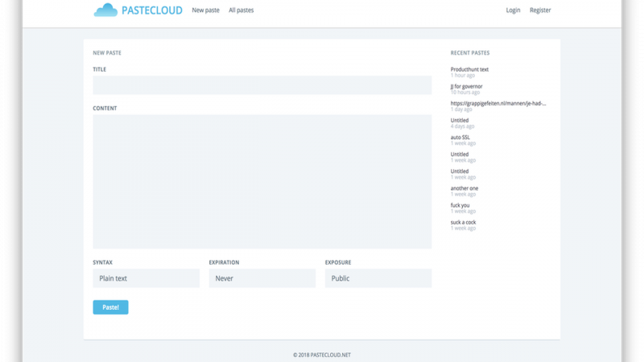The height and width of the screenshot is (362, 644).
Task: Click the '1 hour ago' timestamp text
Action: 462,75
